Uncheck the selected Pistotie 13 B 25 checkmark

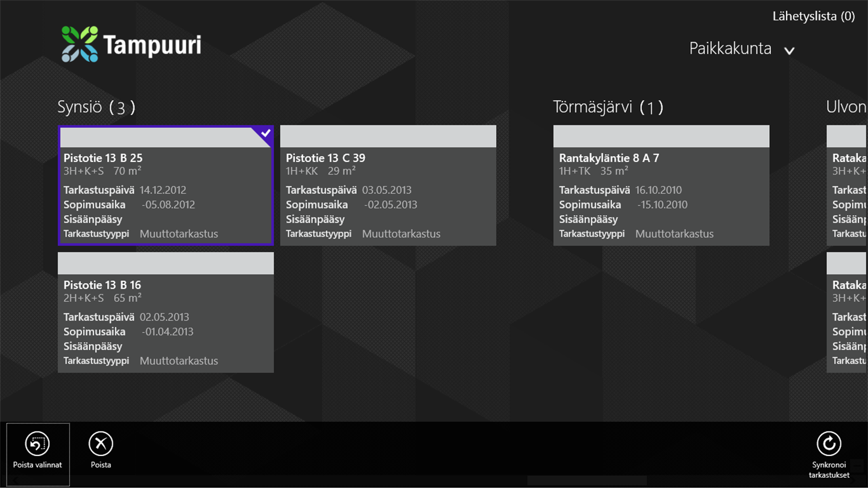pyautogui.click(x=265, y=133)
